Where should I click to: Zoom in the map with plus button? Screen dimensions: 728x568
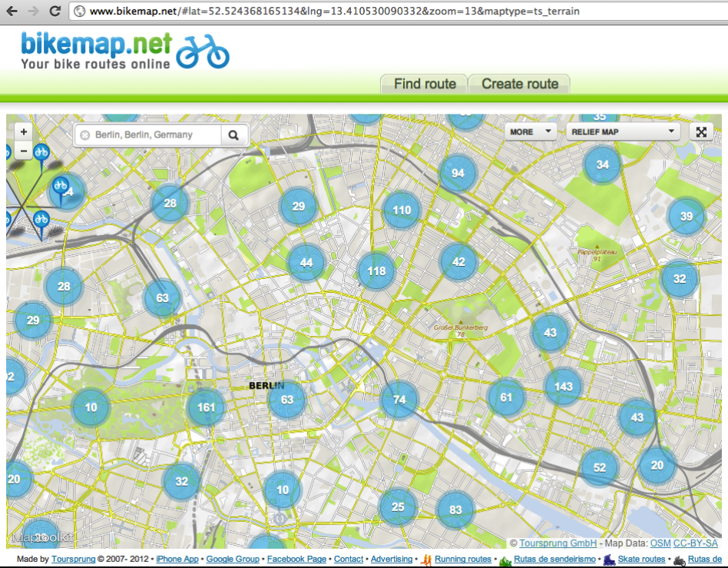coord(24,132)
